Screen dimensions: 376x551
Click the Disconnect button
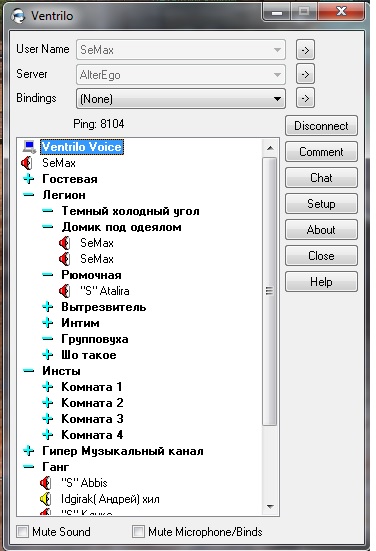coord(321,126)
